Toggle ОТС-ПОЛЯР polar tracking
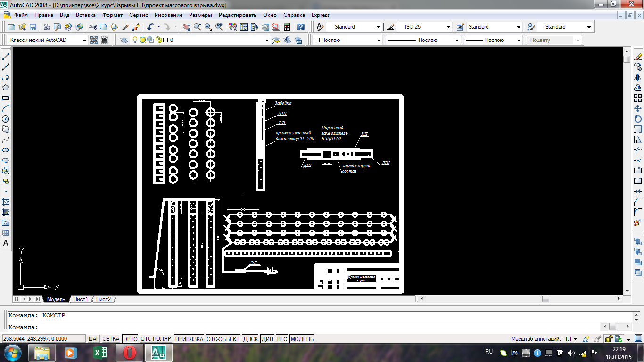The width and height of the screenshot is (644, 362). coord(156,339)
